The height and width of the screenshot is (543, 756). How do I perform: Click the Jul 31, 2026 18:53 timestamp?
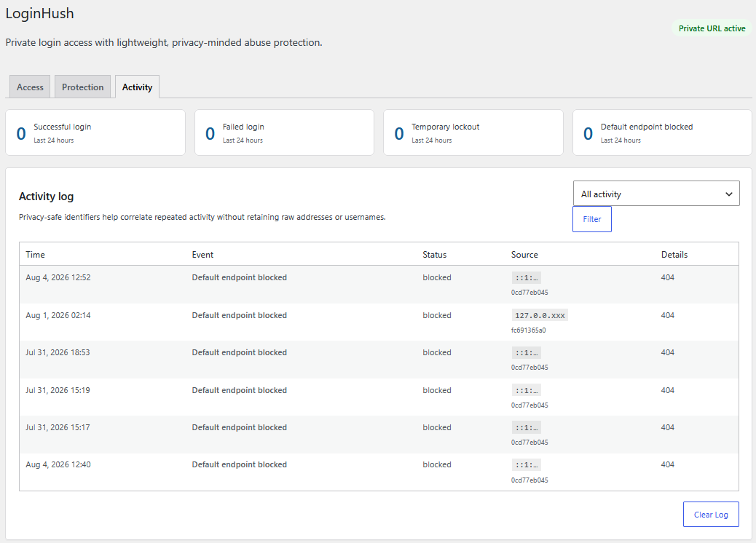pyautogui.click(x=58, y=352)
